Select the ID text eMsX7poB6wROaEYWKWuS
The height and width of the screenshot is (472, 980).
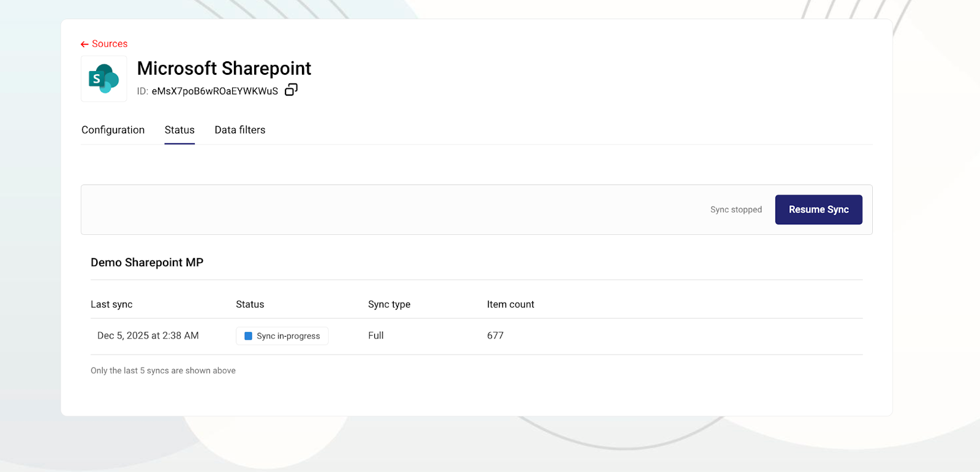[214, 91]
